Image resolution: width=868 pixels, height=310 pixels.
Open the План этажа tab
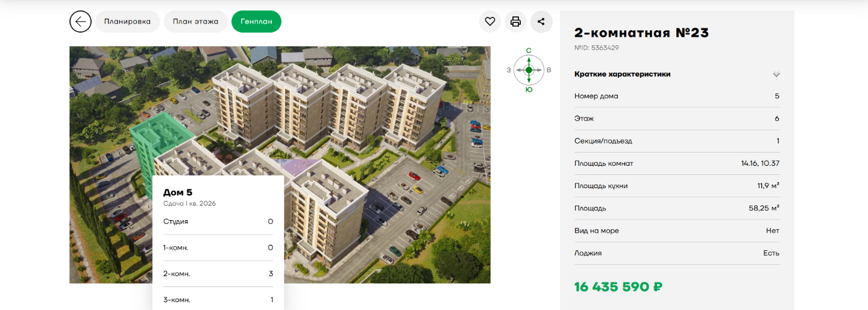pyautogui.click(x=195, y=22)
